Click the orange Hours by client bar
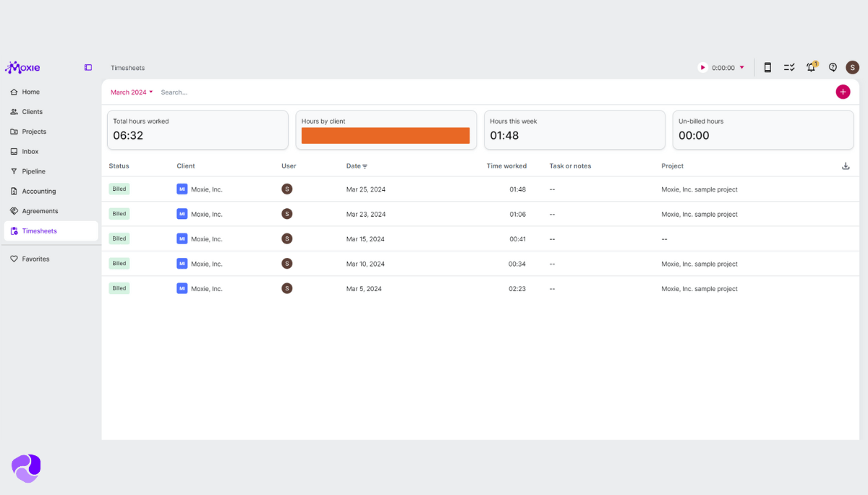 386,135
